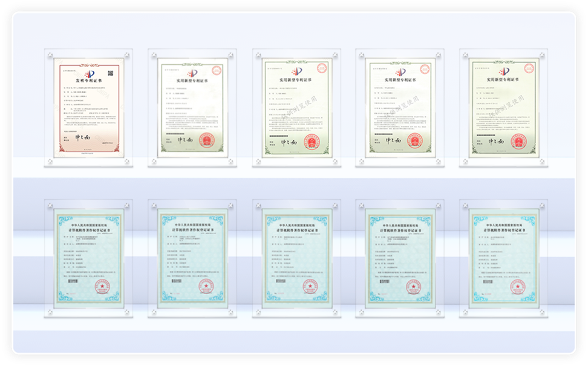
Task: Select the middle bottom-row software copyright certificate
Action: pyautogui.click(x=296, y=258)
